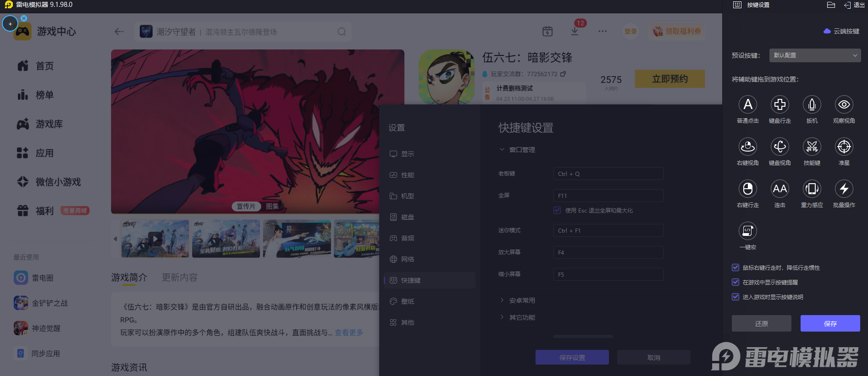Choose the 观察视角 eye icon
This screenshot has width=868, height=376.
[x=844, y=104]
